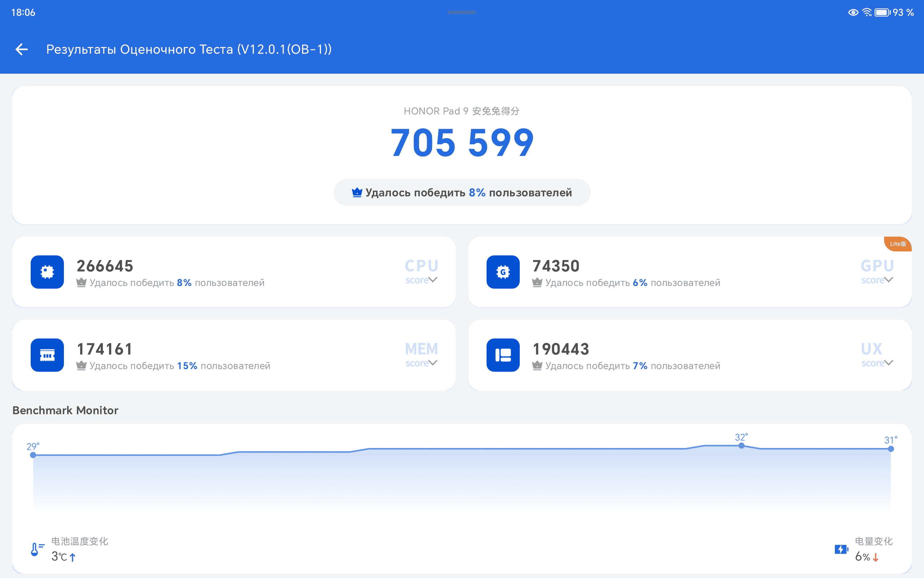Tap the UX score value 190443
Screen dimensions: 924x578
(x=561, y=349)
